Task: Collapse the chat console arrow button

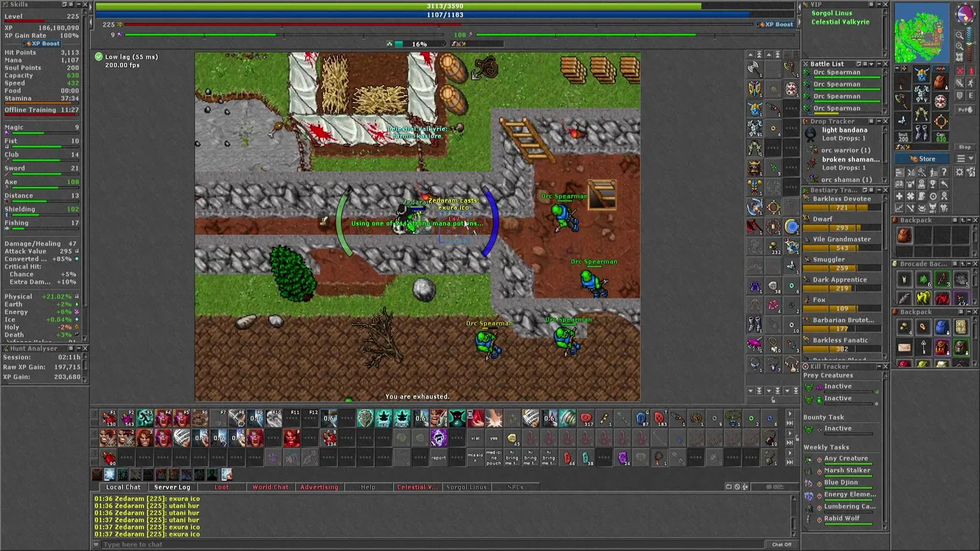Action: pos(97,544)
